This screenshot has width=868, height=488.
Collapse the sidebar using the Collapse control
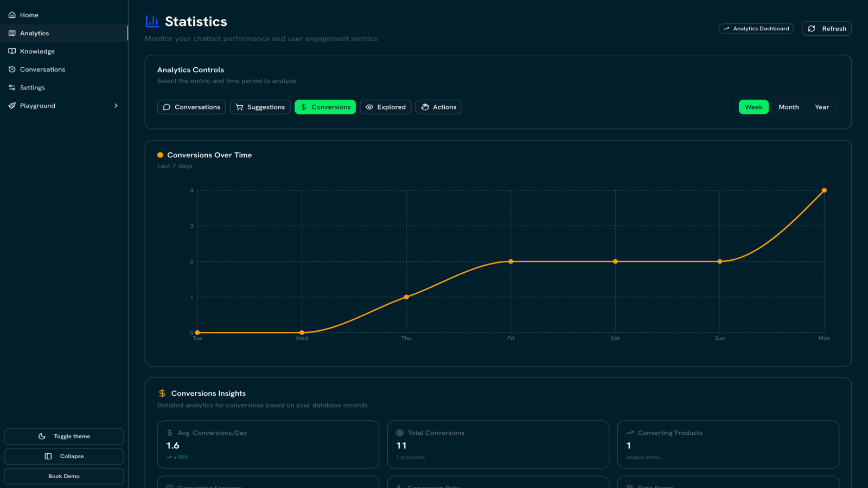coord(63,456)
